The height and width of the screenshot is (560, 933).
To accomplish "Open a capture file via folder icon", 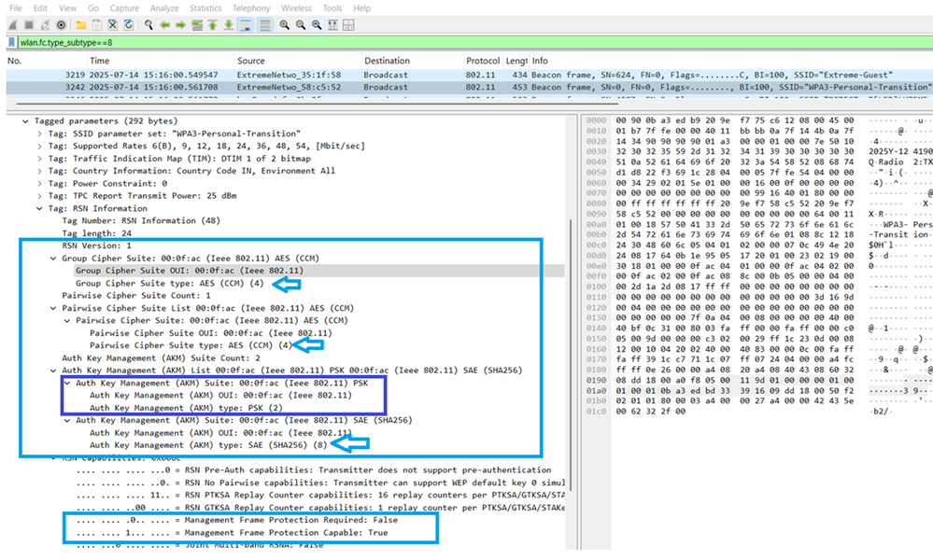I will [80, 25].
